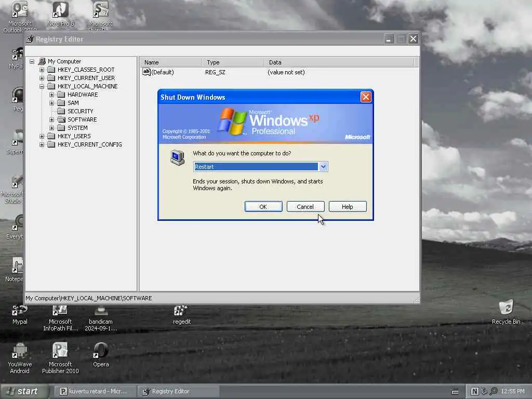Open Microsoft InfoPath Filler desktop icon
Image resolution: width=532 pixels, height=399 pixels.
point(60,318)
